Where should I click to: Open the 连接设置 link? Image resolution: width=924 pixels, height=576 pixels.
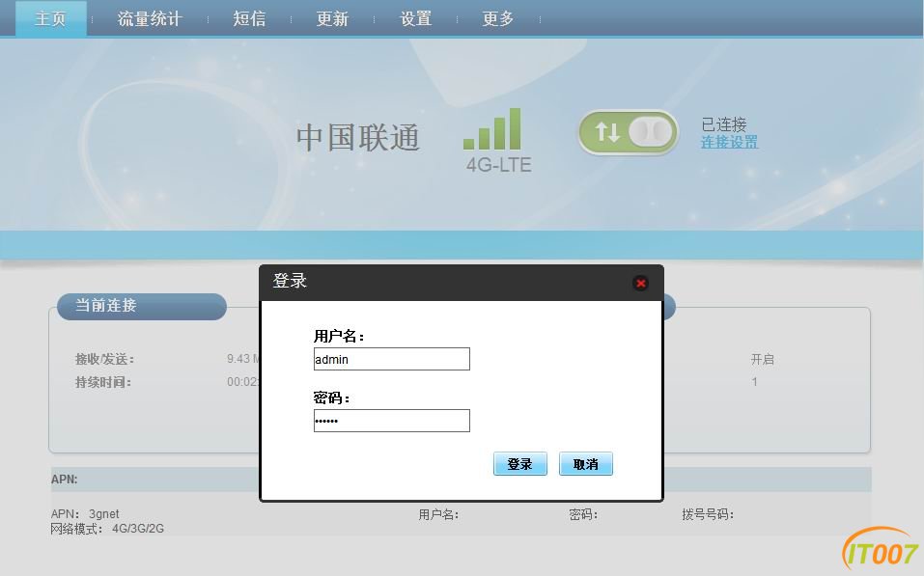pos(729,142)
